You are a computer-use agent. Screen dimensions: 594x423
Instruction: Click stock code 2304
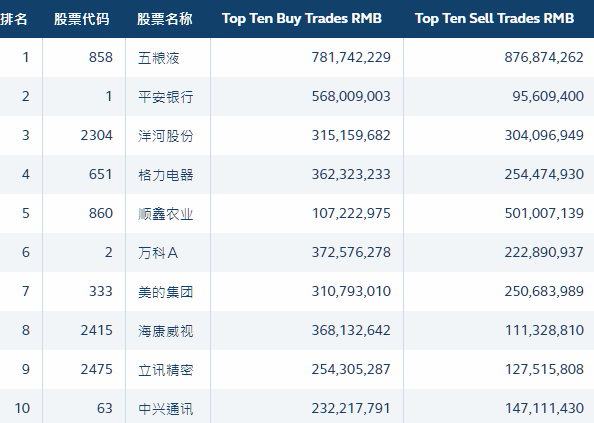tap(97, 135)
